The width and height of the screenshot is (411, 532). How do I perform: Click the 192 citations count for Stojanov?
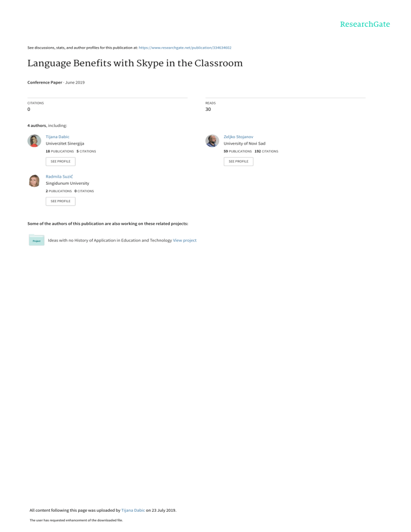pos(267,151)
